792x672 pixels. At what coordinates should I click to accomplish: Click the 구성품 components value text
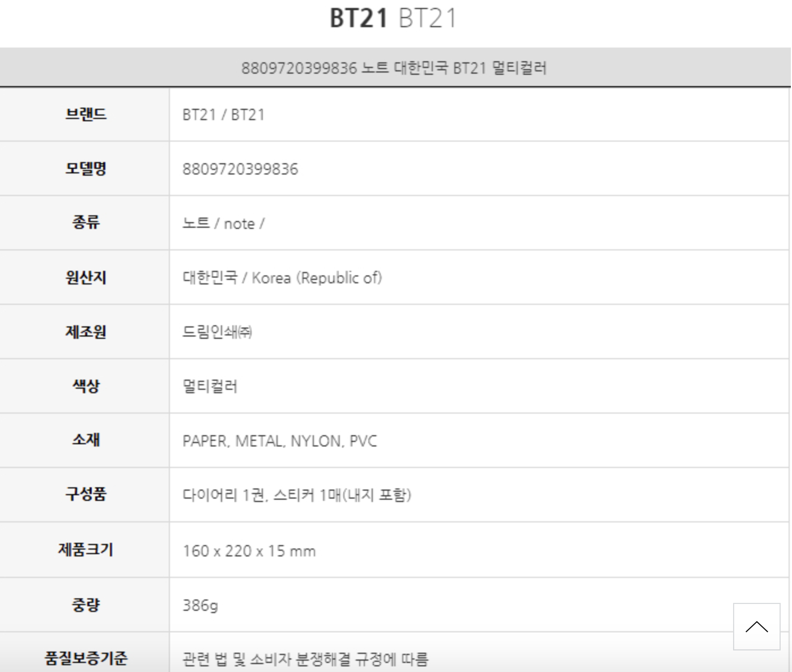[x=296, y=495]
